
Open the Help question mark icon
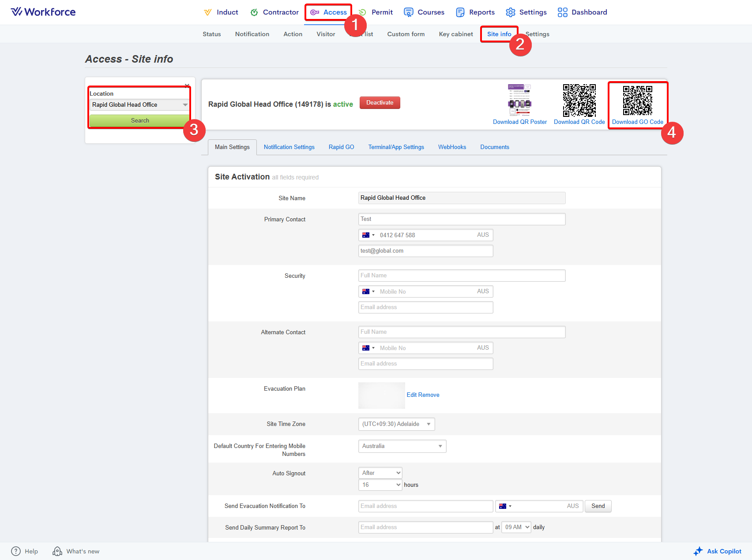pyautogui.click(x=16, y=551)
